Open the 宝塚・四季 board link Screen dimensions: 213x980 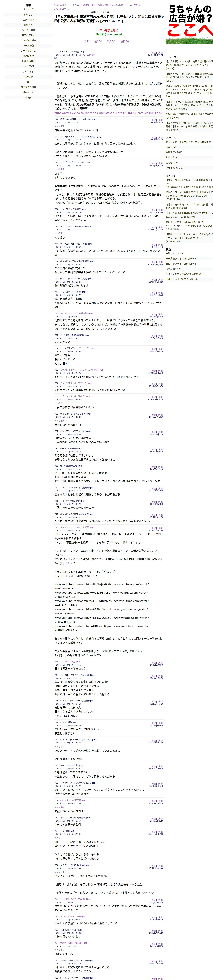pos(28,20)
